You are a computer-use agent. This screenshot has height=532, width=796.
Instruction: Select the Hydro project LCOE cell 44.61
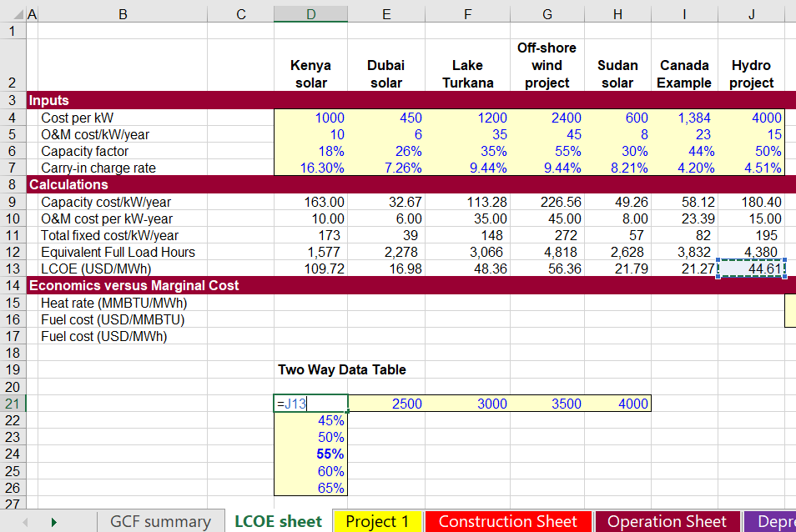[x=751, y=269]
